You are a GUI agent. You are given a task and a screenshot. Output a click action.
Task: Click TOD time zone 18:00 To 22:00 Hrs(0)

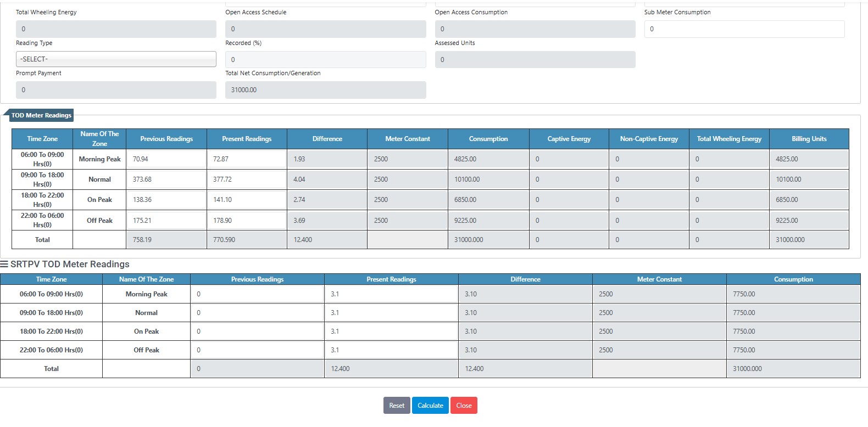[42, 200]
